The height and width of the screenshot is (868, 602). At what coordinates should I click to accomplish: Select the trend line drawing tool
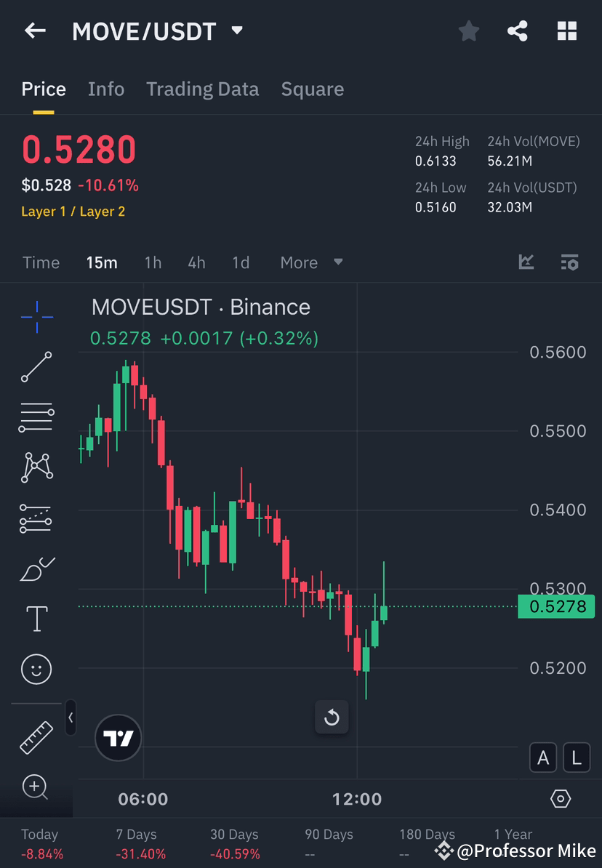click(36, 367)
